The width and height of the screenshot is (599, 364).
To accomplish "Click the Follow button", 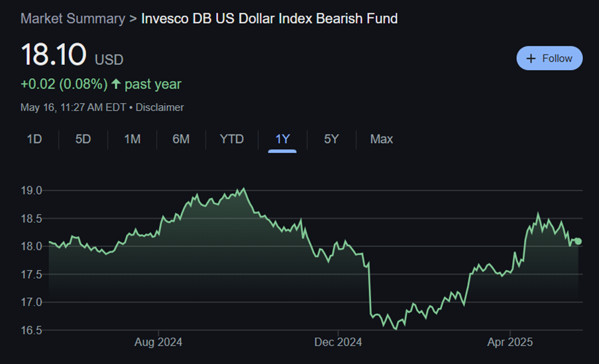I will [x=549, y=58].
